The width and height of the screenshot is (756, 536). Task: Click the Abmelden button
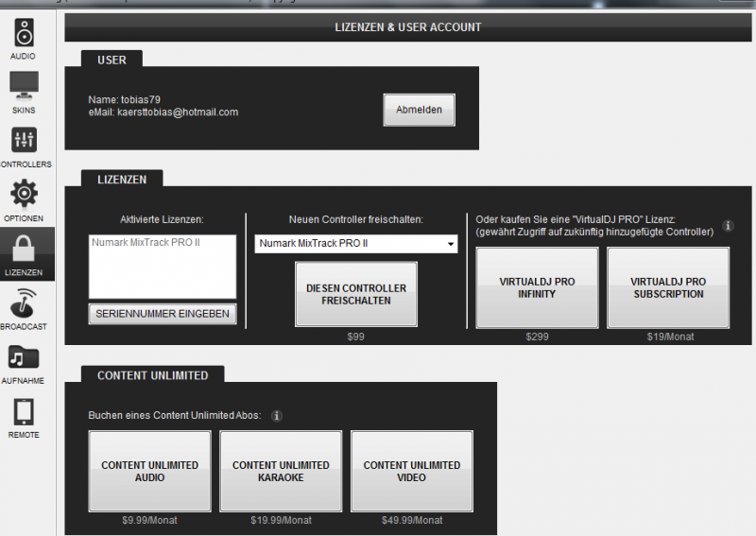(x=419, y=110)
